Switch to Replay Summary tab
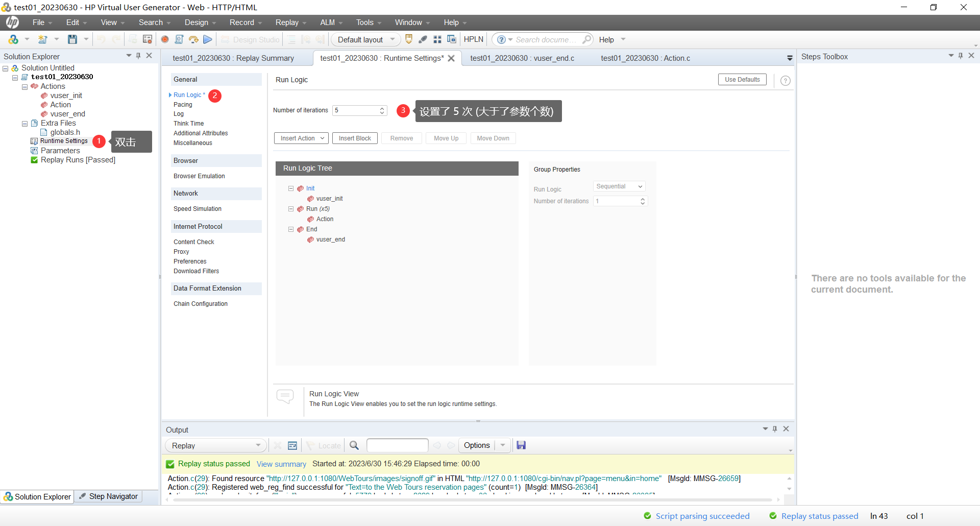 click(x=233, y=58)
